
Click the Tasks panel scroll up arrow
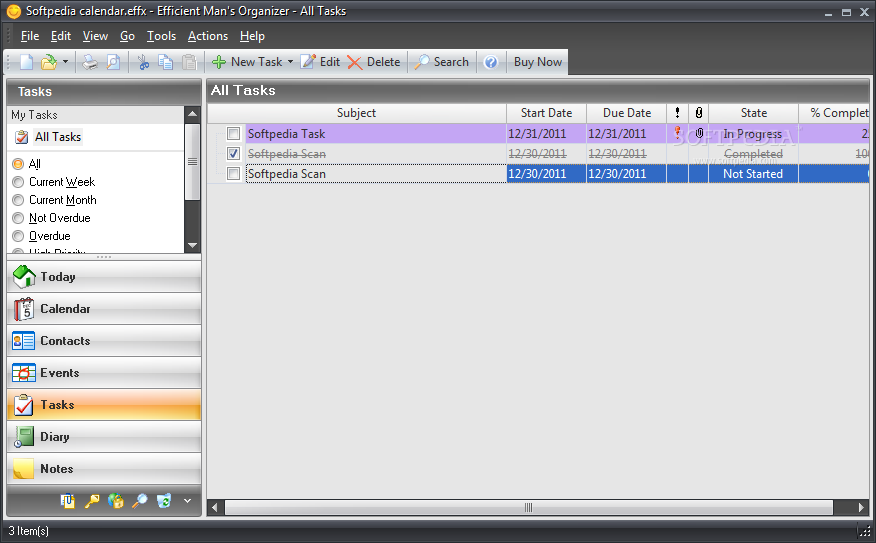pyautogui.click(x=193, y=114)
